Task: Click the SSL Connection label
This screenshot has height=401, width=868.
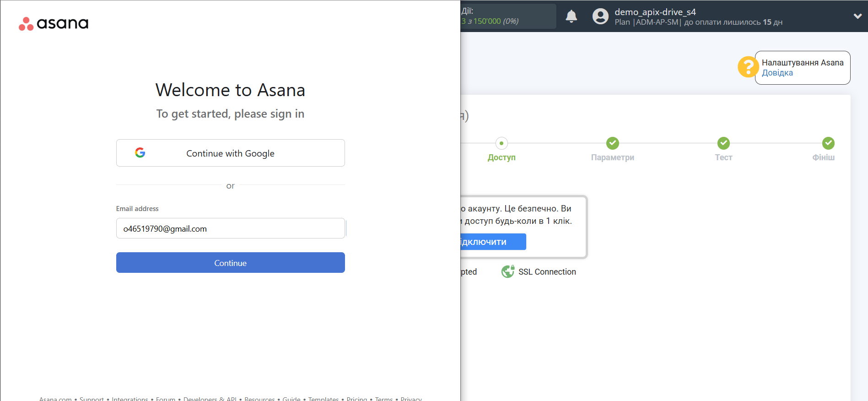Action: coord(547,272)
